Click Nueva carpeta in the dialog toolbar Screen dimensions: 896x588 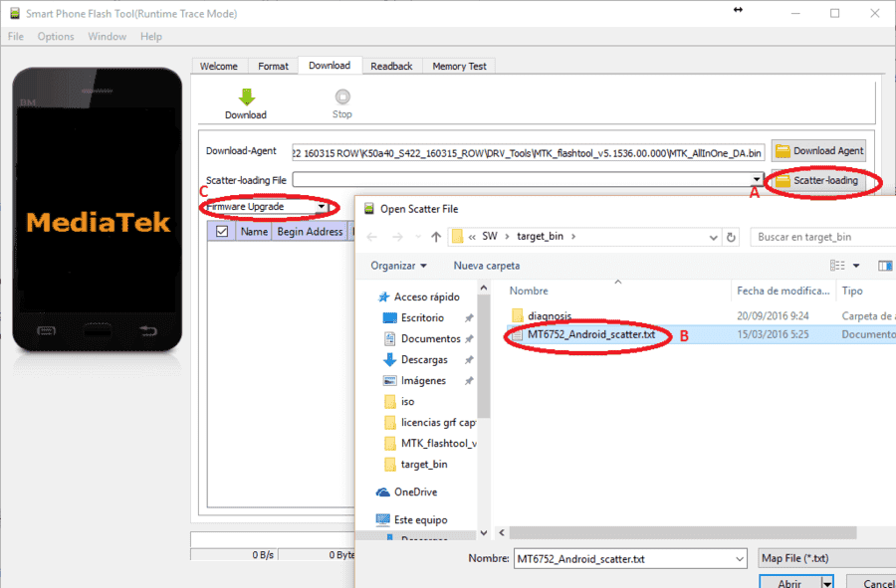click(486, 266)
